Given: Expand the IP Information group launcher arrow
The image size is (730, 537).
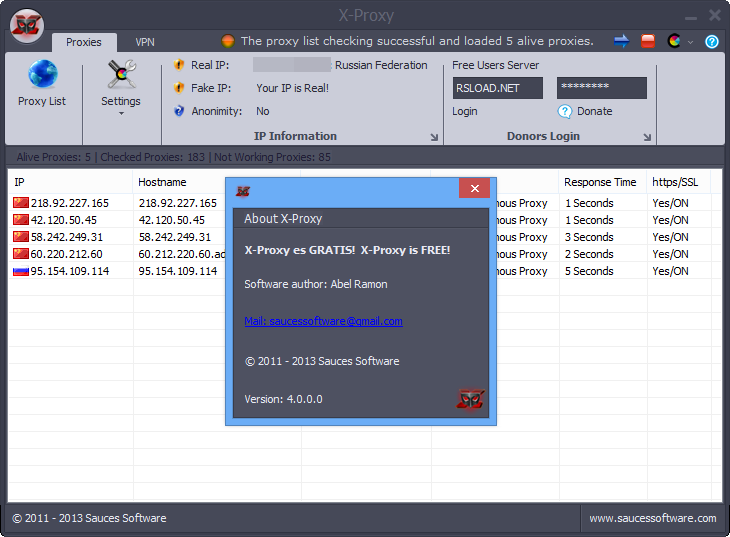Looking at the screenshot, I should pyautogui.click(x=434, y=137).
